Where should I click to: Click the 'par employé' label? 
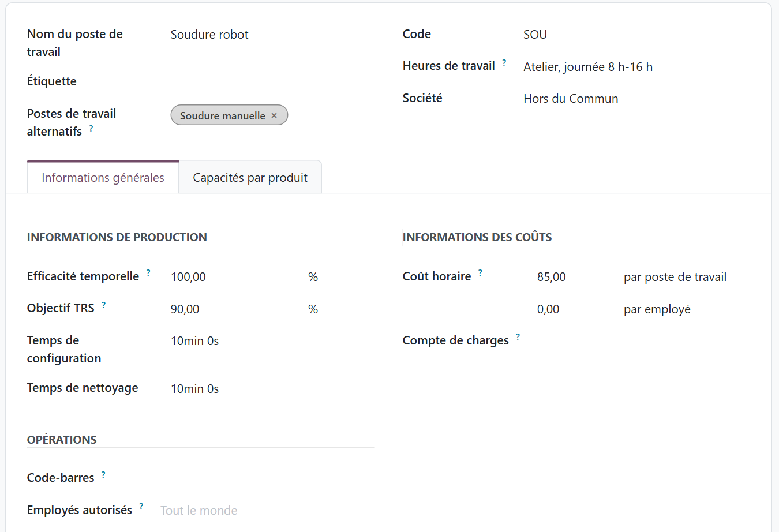(657, 309)
